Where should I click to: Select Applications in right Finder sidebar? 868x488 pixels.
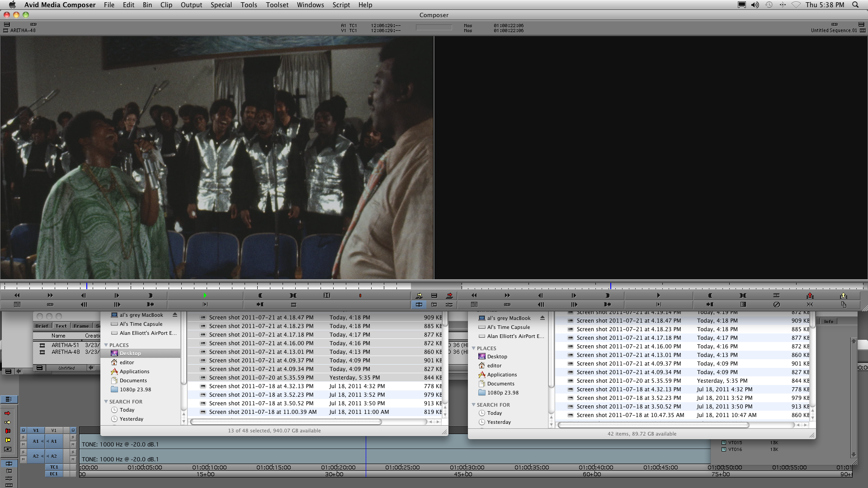(x=502, y=375)
